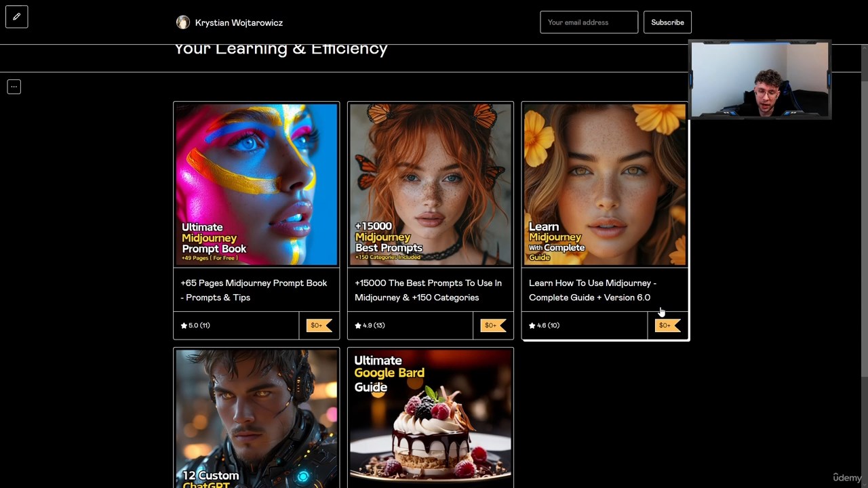Click the pencil edit icon
The height and width of the screenshot is (488, 868).
(x=16, y=16)
